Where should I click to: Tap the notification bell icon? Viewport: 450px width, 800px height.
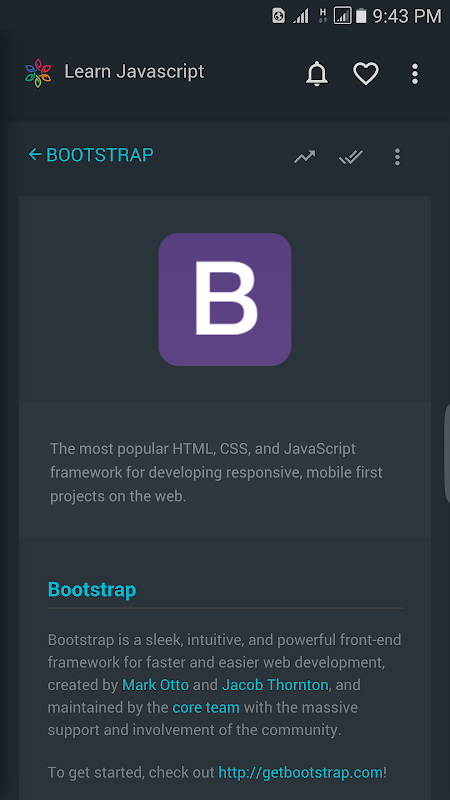click(x=316, y=73)
